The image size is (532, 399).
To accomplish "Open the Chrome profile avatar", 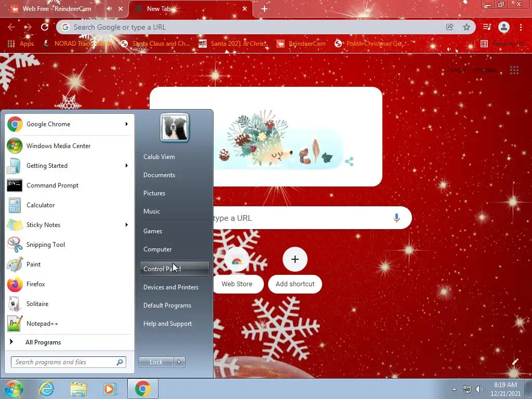I will tap(504, 27).
